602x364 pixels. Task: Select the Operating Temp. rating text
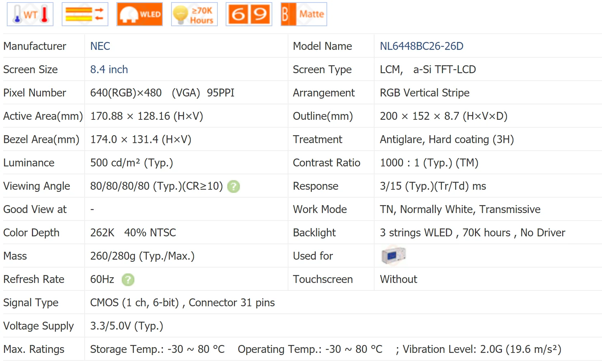point(310,349)
